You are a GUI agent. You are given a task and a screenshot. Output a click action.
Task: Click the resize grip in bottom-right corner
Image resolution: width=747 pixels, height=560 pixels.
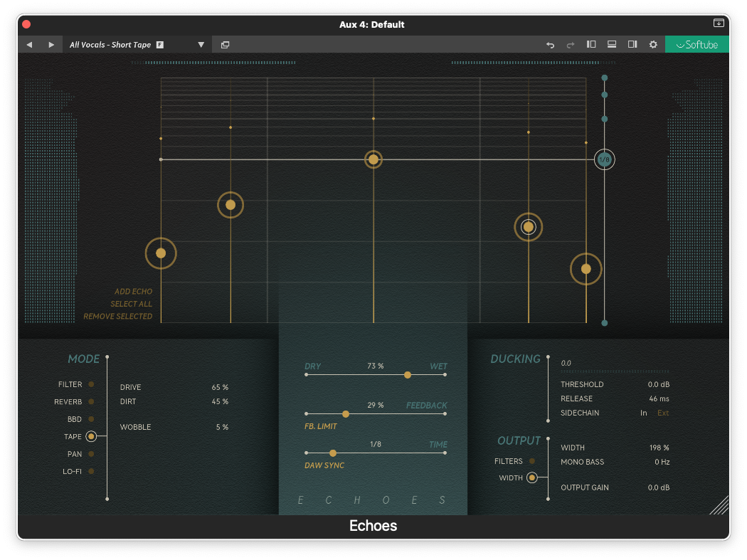tap(720, 505)
